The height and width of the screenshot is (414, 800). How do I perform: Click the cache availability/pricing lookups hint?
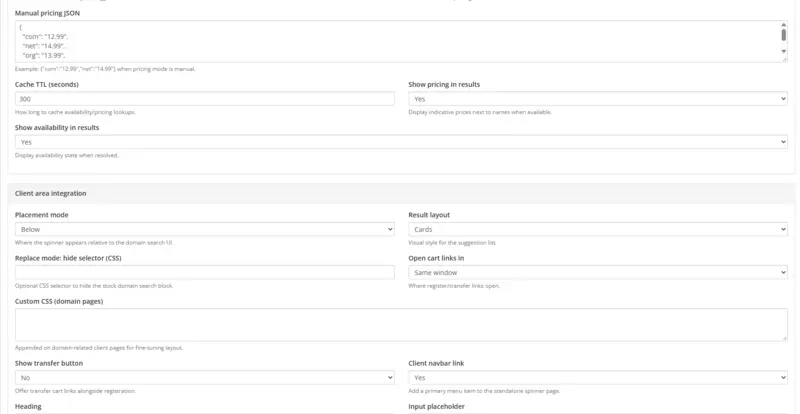[76, 112]
